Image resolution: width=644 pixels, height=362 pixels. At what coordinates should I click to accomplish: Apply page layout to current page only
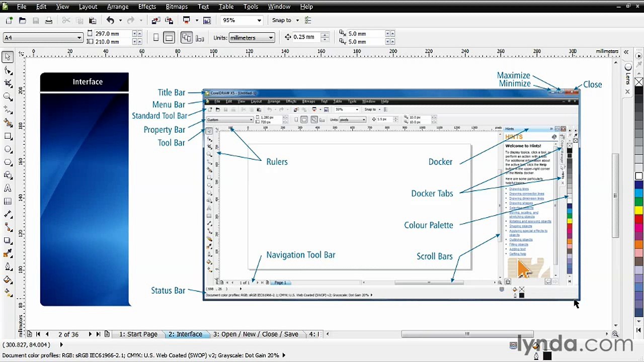tap(200, 38)
